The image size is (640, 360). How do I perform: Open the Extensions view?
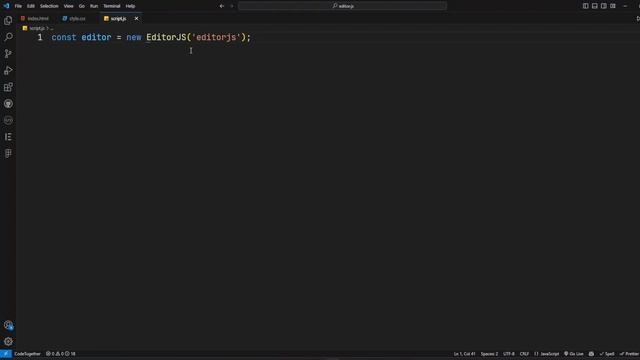coord(8,87)
